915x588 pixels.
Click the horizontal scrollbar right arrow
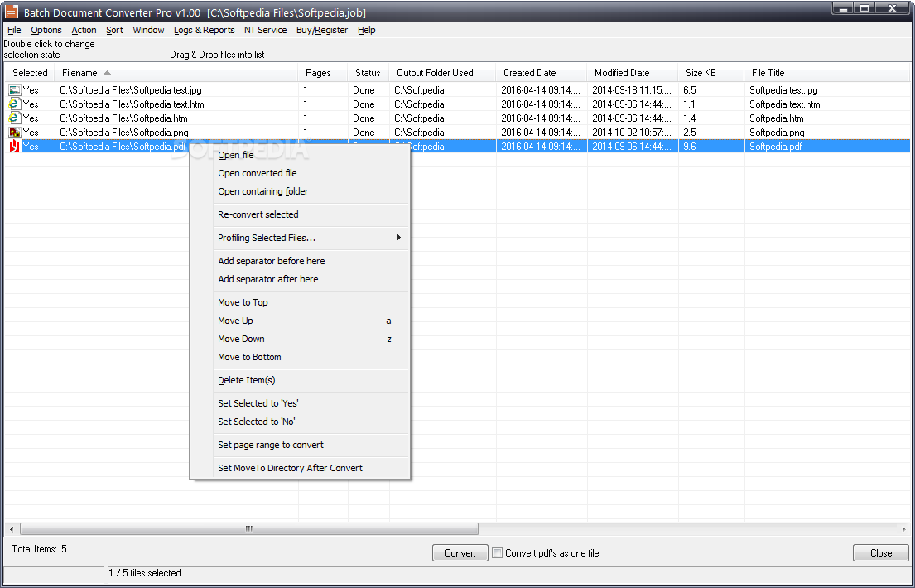click(x=904, y=529)
